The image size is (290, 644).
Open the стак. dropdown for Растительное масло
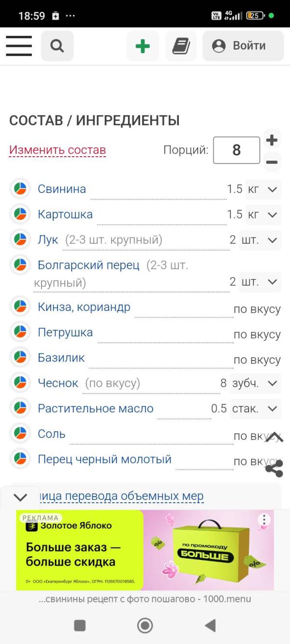pyautogui.click(x=256, y=409)
